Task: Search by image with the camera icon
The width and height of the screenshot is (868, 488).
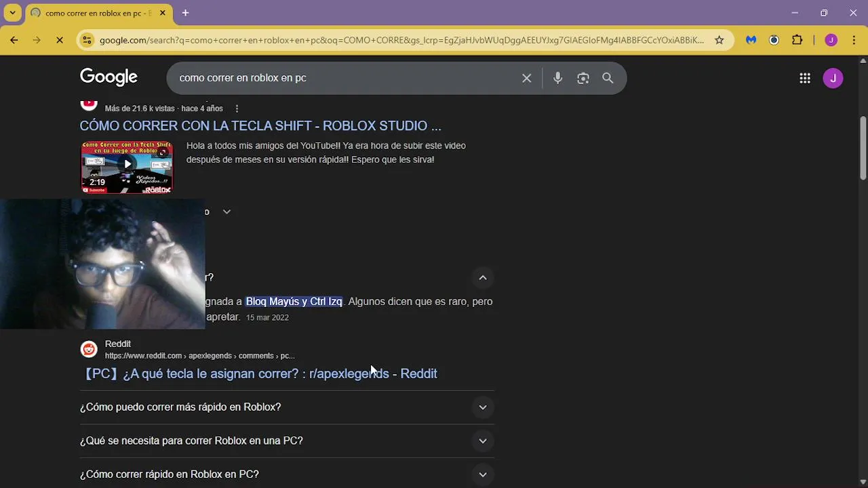Action: coord(583,78)
